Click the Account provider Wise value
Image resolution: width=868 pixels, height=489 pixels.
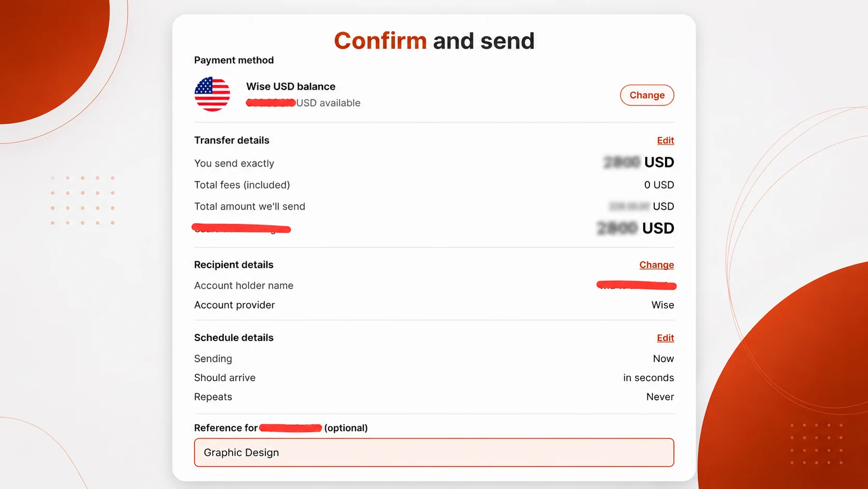[662, 305]
